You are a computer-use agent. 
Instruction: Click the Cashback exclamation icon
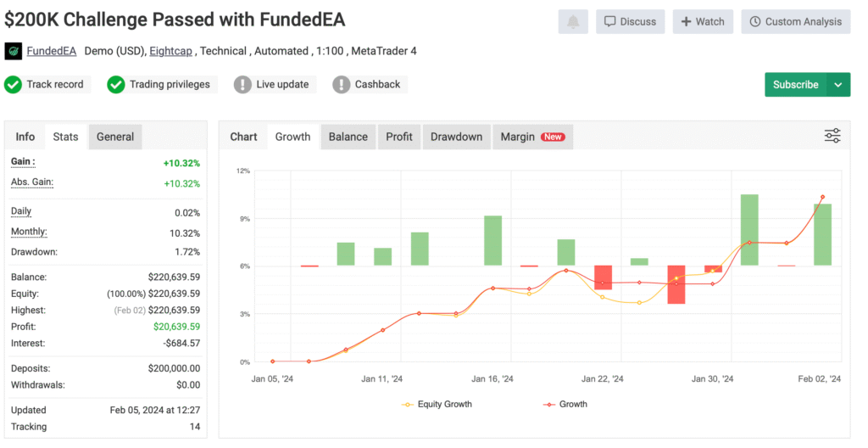point(341,84)
